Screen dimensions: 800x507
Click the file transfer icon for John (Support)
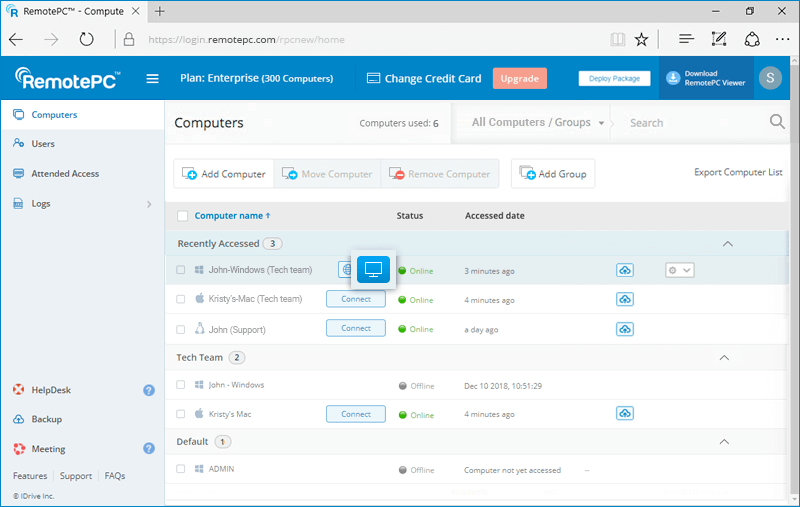point(624,329)
